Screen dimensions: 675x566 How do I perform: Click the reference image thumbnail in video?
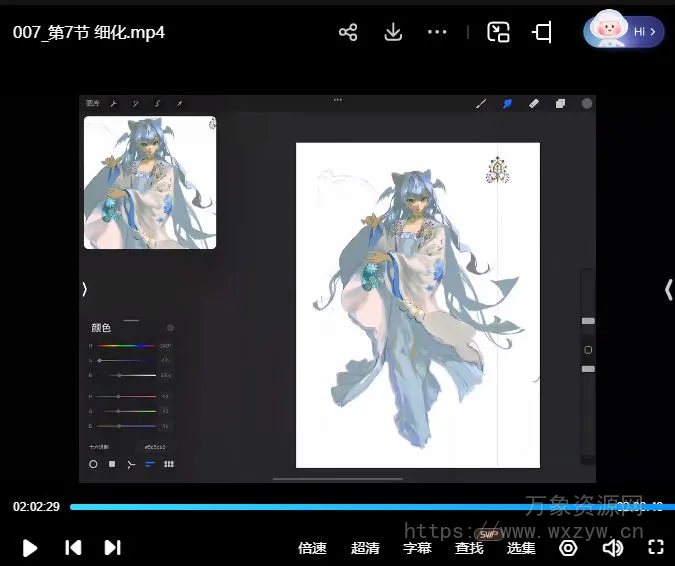pos(150,182)
